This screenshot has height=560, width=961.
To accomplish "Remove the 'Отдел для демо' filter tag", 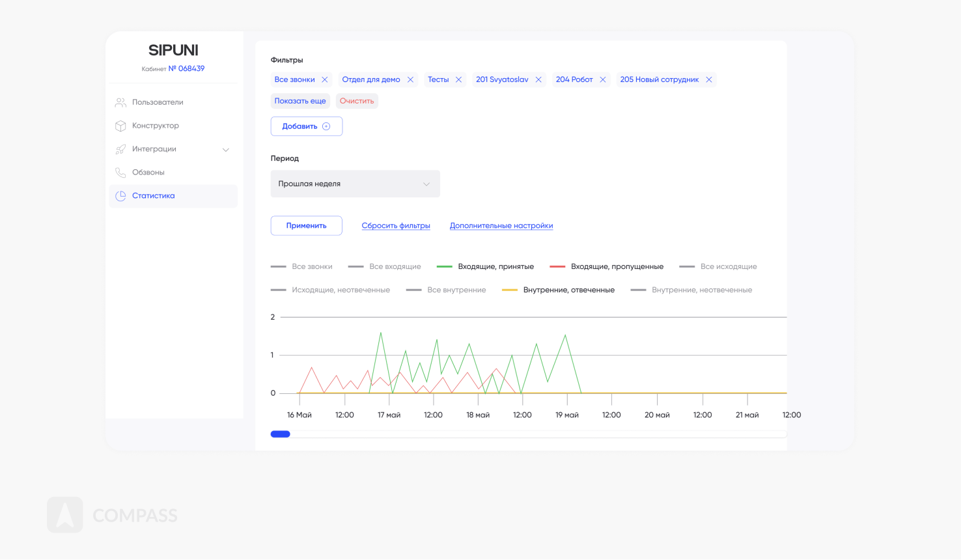I will point(410,79).
